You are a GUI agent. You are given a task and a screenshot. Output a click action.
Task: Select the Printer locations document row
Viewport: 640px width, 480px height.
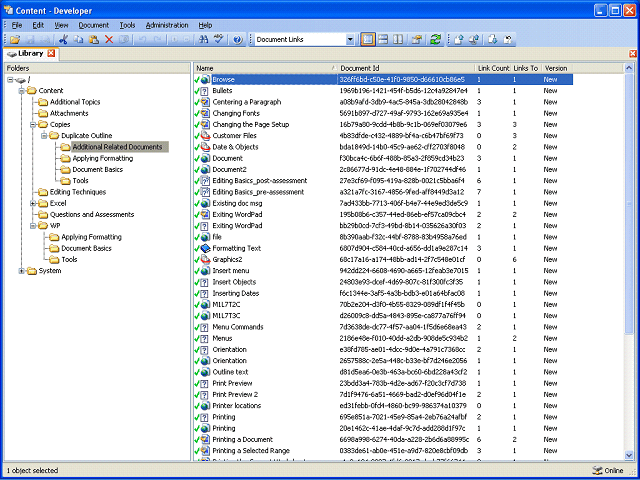[x=384, y=406]
